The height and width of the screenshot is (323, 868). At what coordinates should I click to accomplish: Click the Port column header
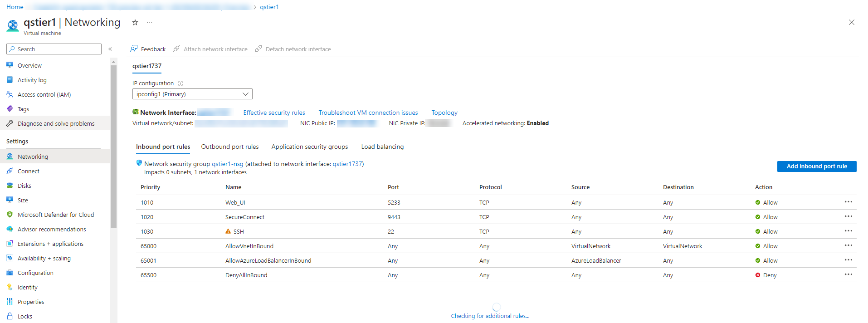click(393, 187)
